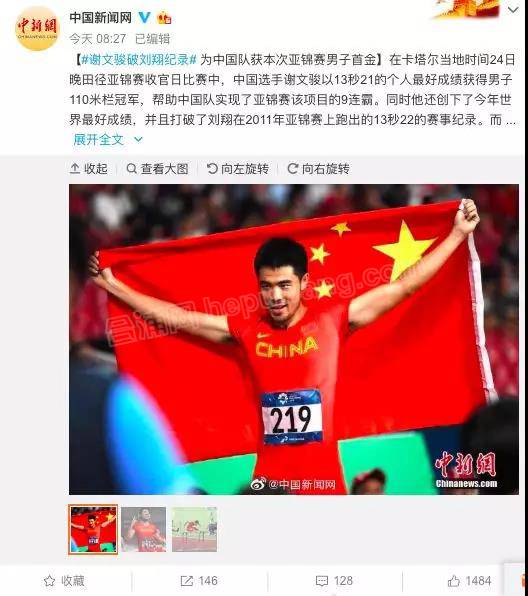Open comments with bubble icon 128

pos(335,581)
